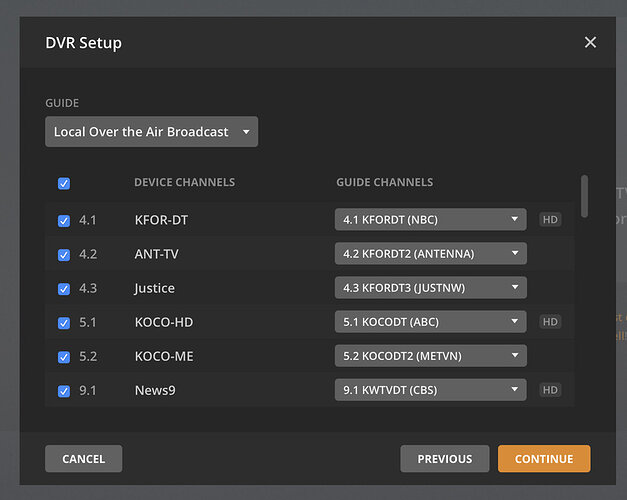Open the 4.1 KFORDT (NBC) guide dropdown
This screenshot has width=627, height=500.
coord(430,220)
